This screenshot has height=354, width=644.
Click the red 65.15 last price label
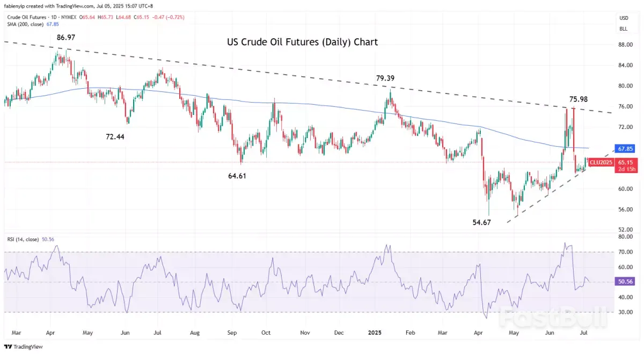pyautogui.click(x=626, y=162)
